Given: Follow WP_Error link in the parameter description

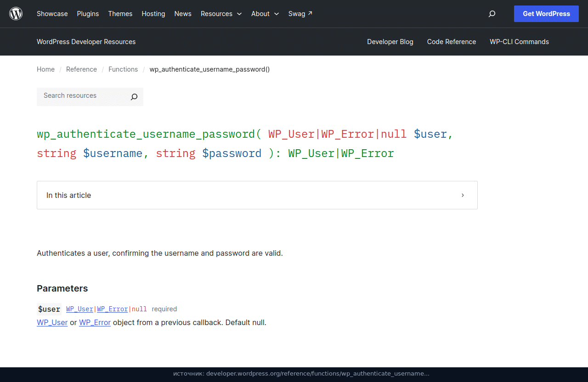Looking at the screenshot, I should point(95,322).
